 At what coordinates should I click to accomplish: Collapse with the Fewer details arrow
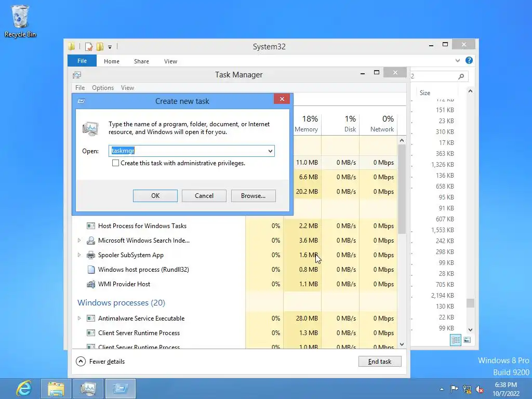[x=81, y=362]
